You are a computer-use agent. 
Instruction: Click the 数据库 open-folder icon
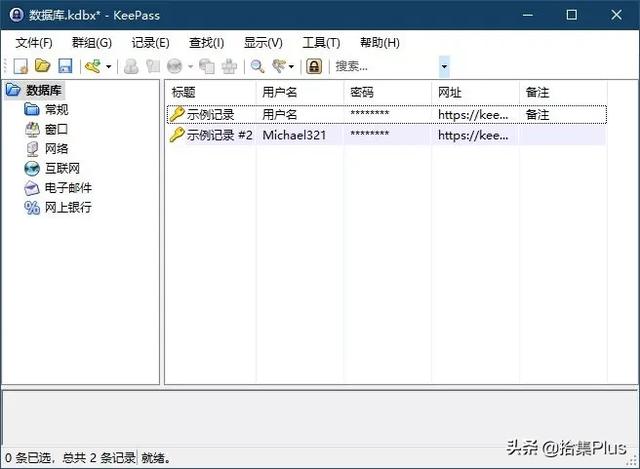pyautogui.click(x=13, y=90)
